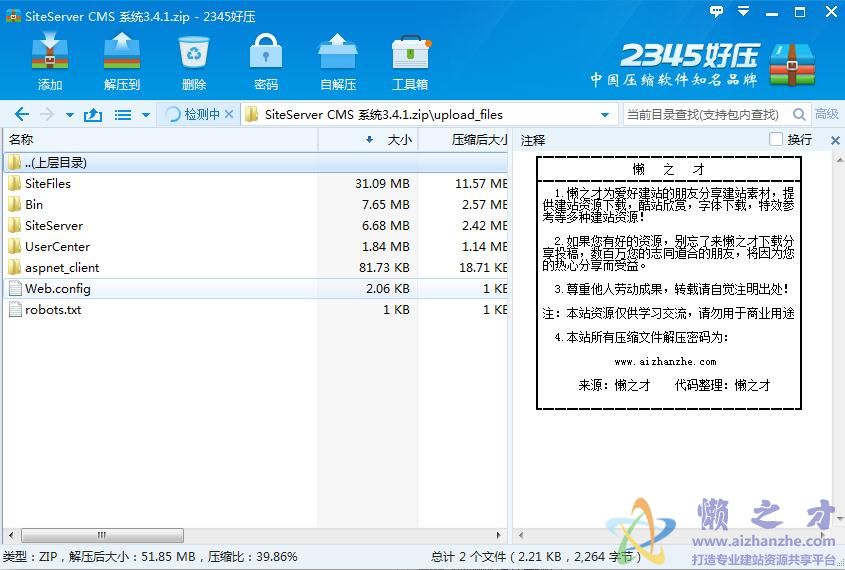Click the 2.06 KB size cell
The width and height of the screenshot is (845, 570).
click(x=387, y=289)
